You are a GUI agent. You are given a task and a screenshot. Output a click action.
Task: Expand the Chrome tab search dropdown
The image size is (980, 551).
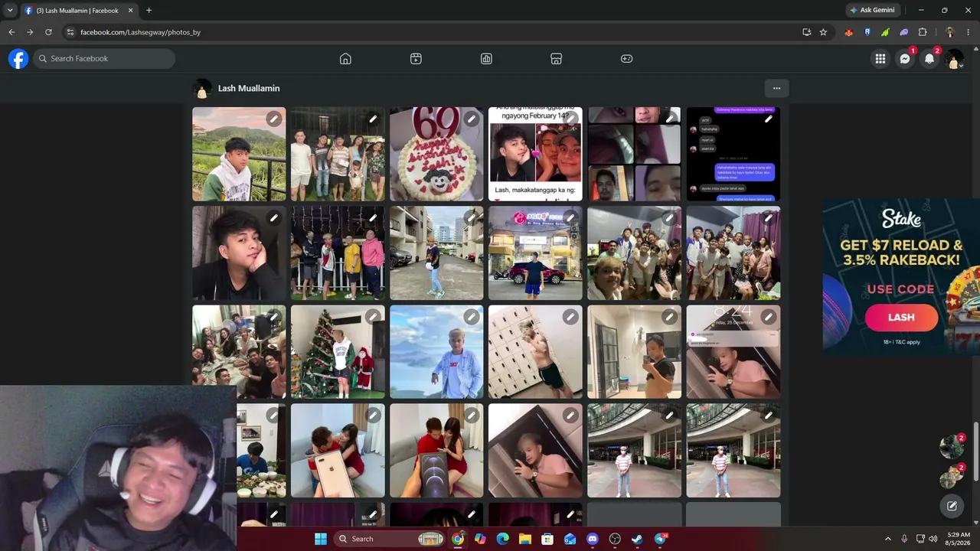coord(10,11)
